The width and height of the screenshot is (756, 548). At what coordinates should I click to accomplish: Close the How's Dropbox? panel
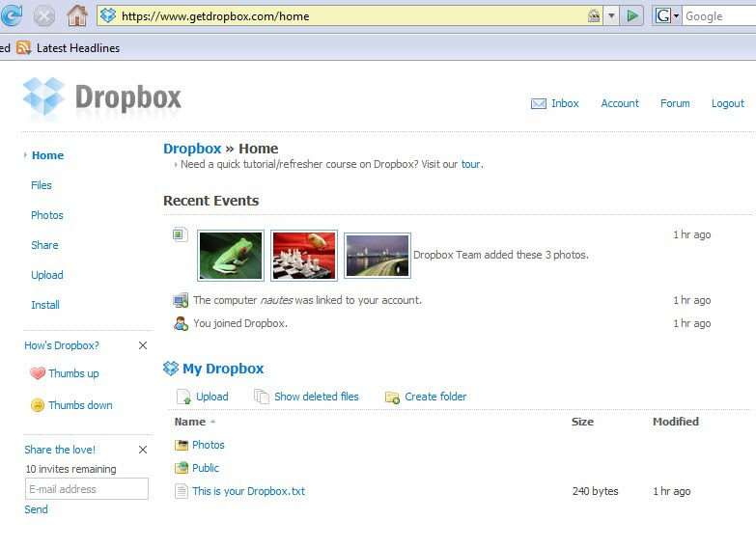143,345
